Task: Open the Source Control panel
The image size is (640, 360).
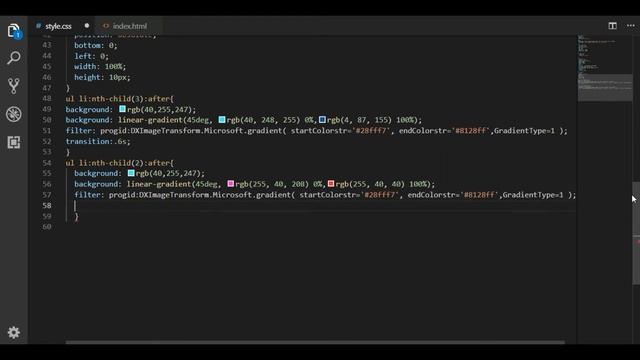Action: pos(14,86)
